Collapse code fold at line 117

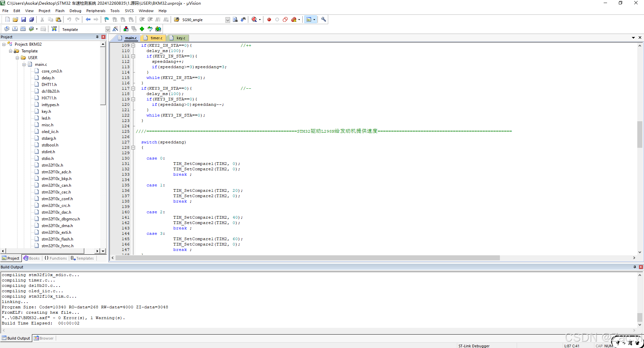(x=133, y=88)
